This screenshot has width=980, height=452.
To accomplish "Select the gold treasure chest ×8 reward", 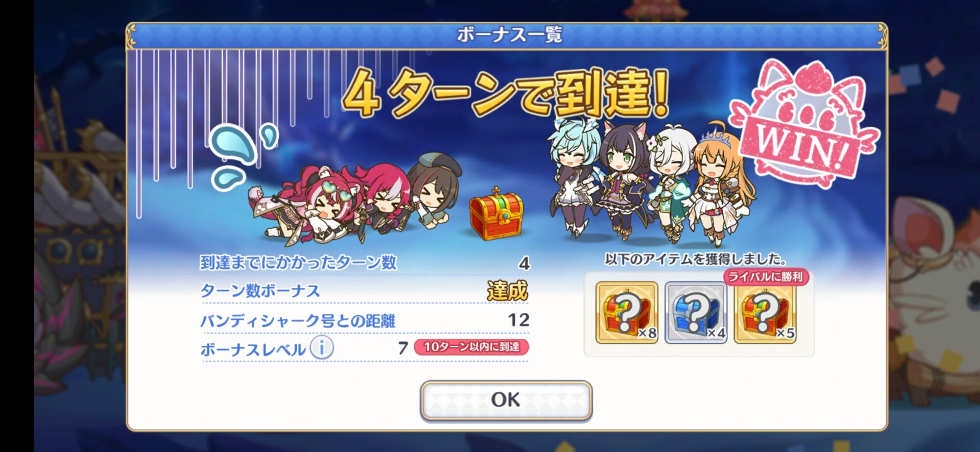I will [627, 312].
